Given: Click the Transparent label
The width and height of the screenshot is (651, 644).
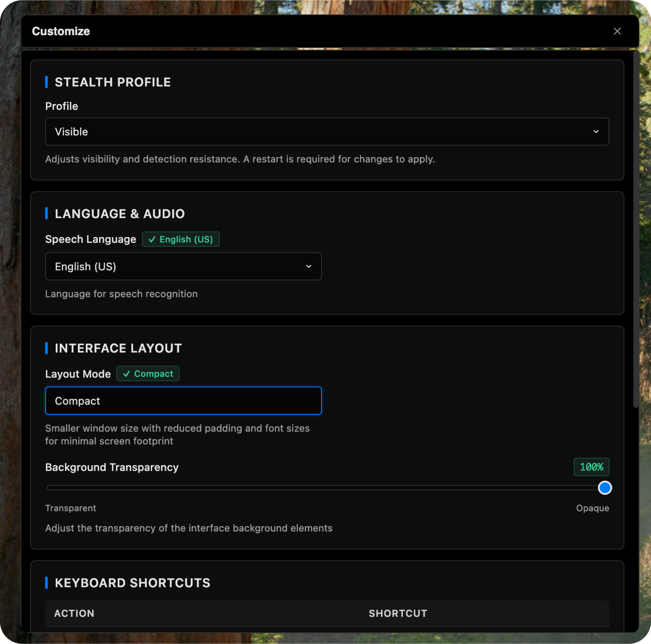Looking at the screenshot, I should (70, 508).
